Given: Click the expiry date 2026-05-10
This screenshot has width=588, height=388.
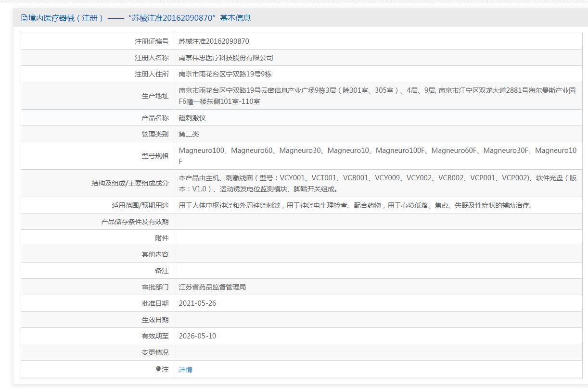Looking at the screenshot, I should click(197, 336).
